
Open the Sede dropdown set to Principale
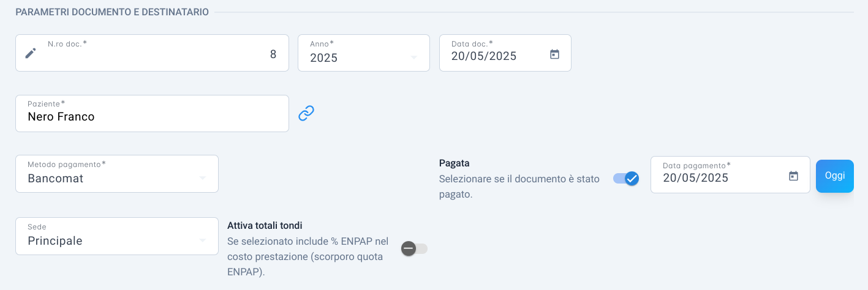pyautogui.click(x=117, y=236)
